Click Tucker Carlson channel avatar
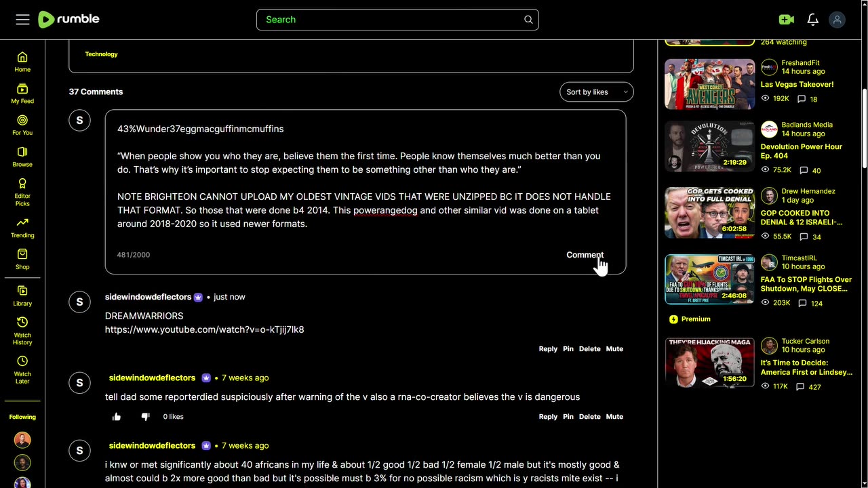This screenshot has width=868, height=488. (x=769, y=346)
